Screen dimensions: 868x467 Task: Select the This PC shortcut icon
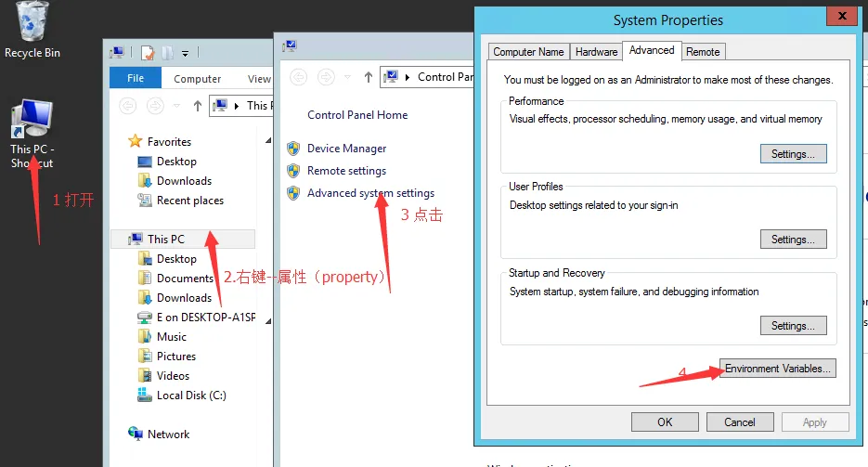32,121
